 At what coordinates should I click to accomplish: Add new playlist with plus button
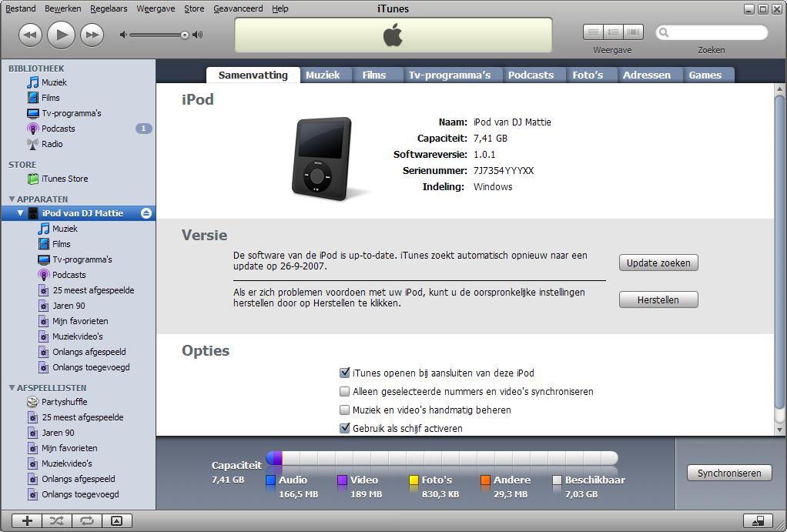point(27,521)
